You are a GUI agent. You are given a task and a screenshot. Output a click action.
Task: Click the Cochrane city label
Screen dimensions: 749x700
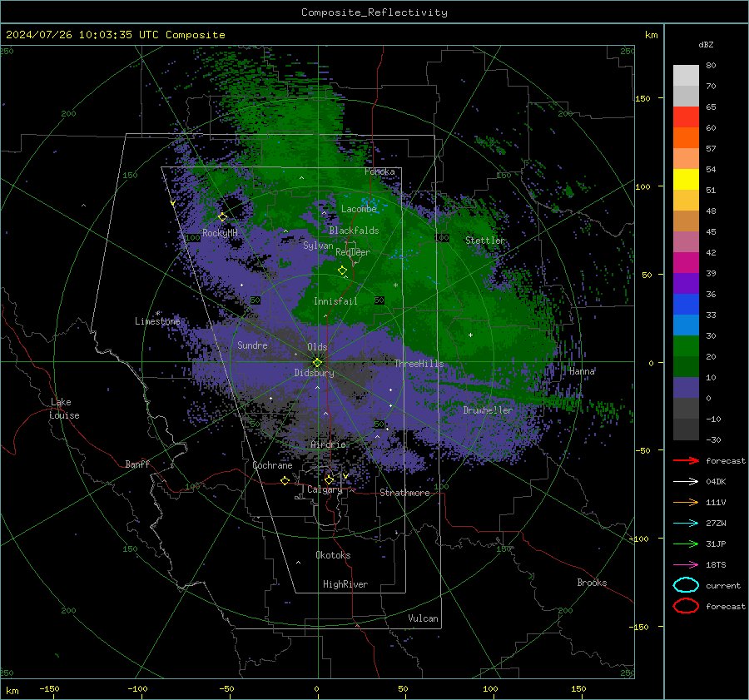272,465
